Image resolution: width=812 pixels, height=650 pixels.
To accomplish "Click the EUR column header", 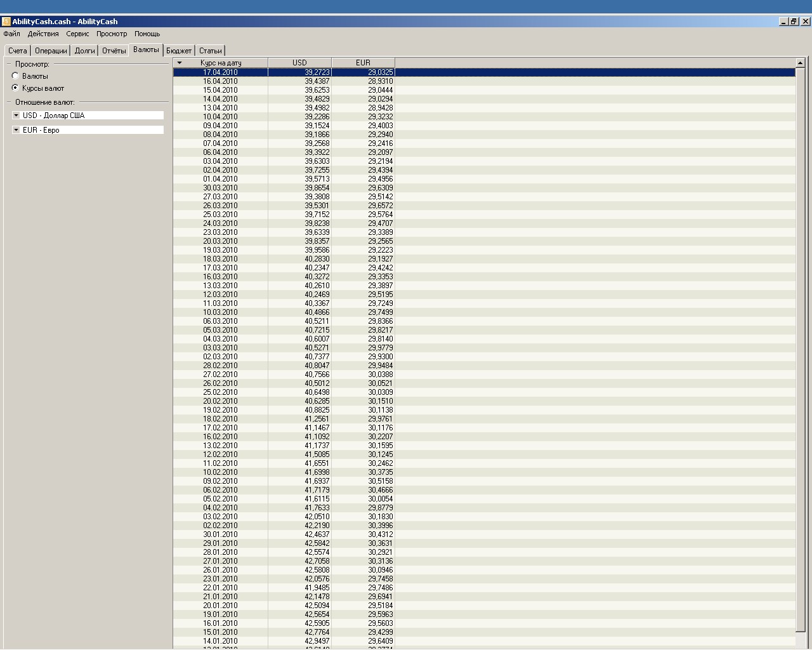I will tap(363, 63).
